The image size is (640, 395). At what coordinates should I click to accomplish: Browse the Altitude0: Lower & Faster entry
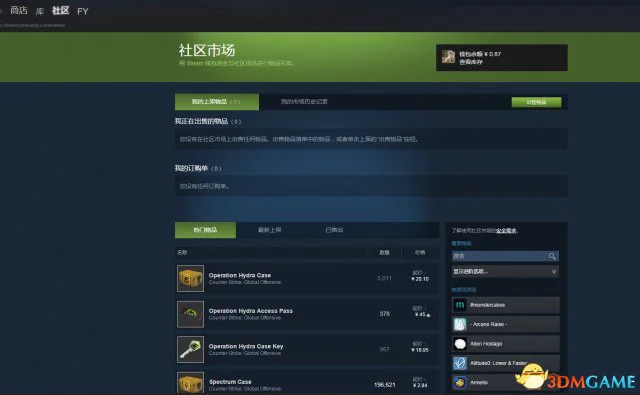pyautogui.click(x=506, y=363)
